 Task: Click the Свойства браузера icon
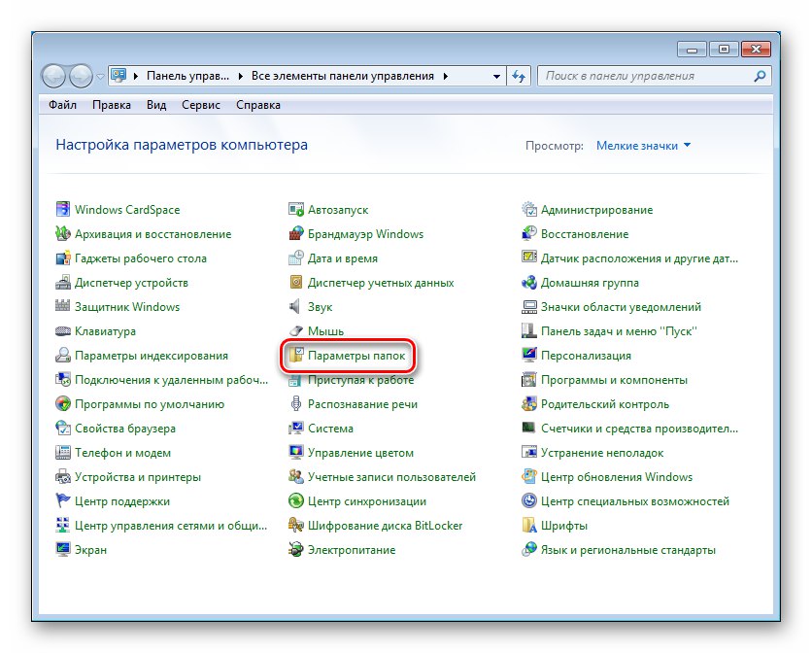[x=63, y=429]
